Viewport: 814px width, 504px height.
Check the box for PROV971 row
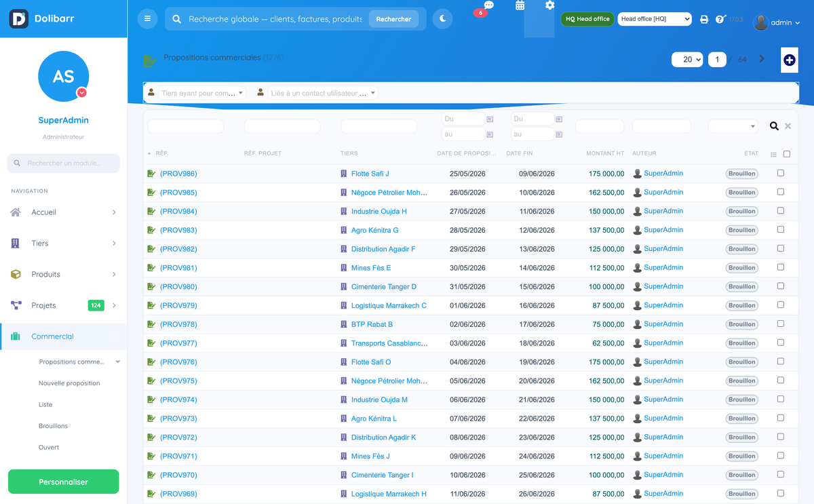pos(781,455)
